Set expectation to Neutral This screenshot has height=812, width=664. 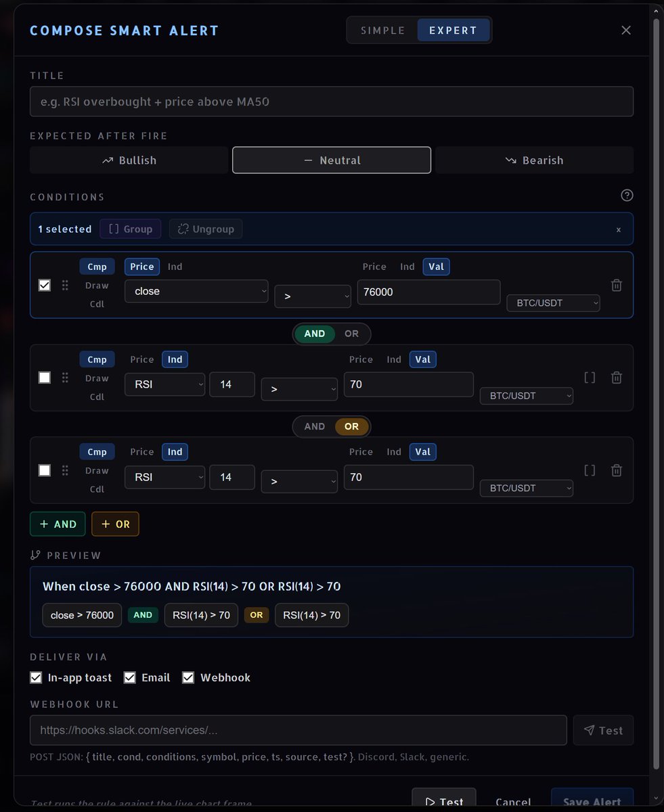pos(332,160)
